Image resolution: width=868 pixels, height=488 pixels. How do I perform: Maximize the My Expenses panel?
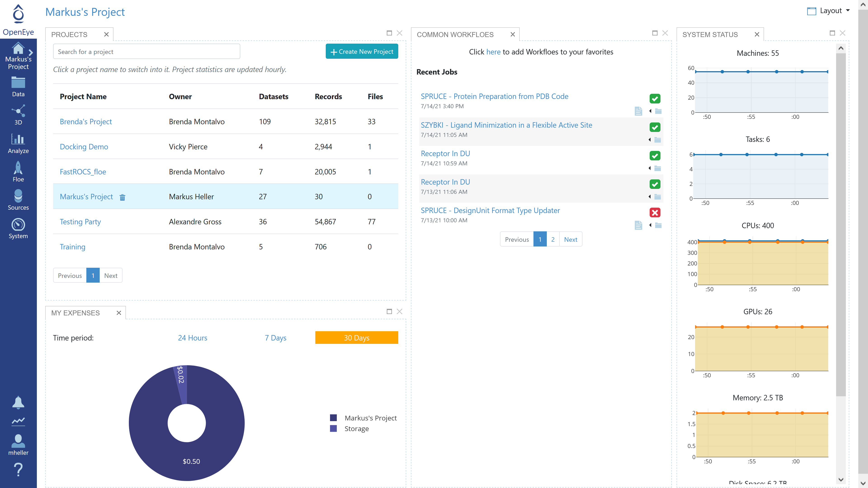click(389, 312)
